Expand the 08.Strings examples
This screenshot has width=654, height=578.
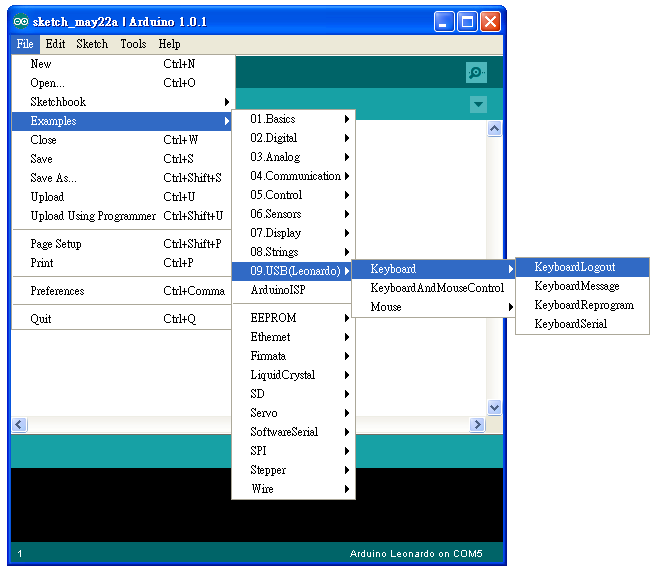pyautogui.click(x=294, y=252)
